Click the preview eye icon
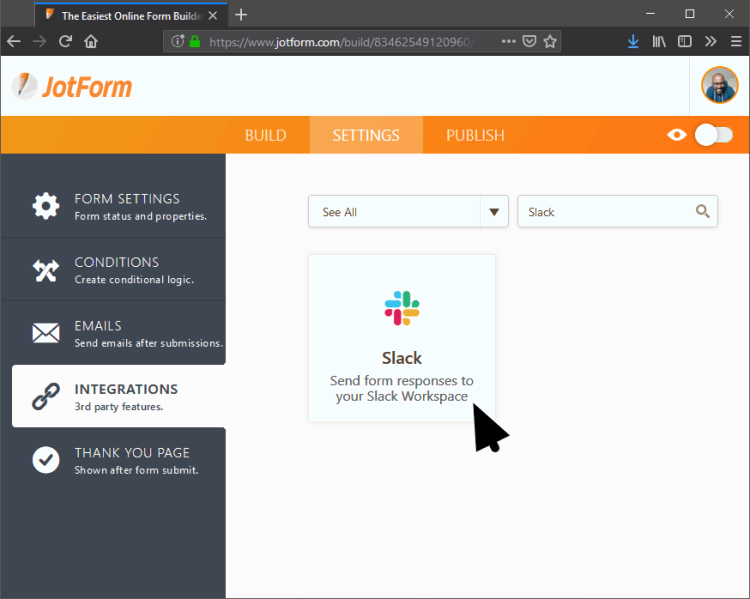The width and height of the screenshot is (750, 599). tap(676, 135)
